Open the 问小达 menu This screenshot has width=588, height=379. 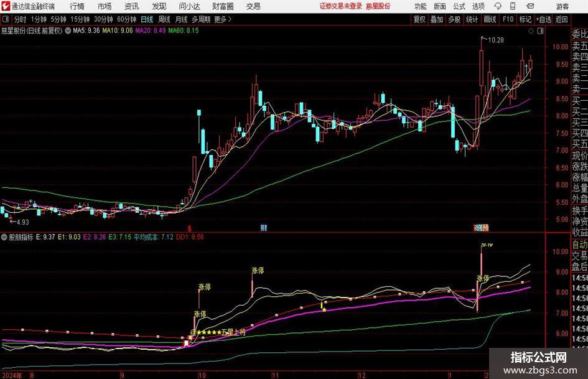[189, 6]
